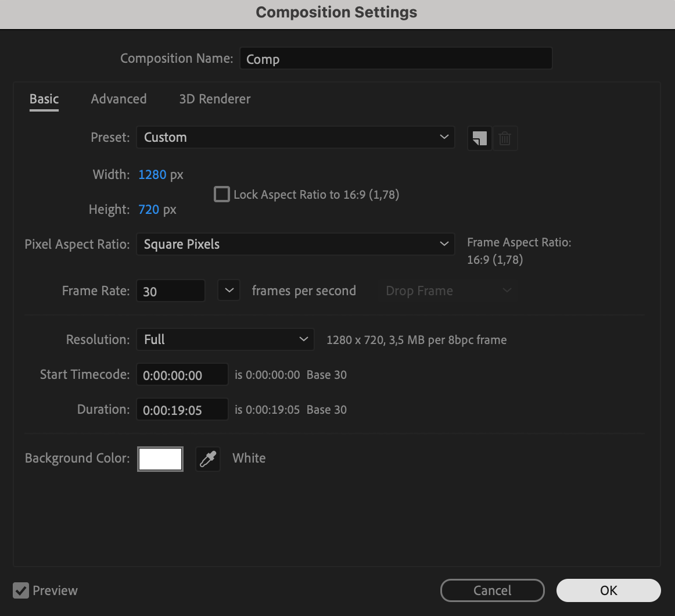Pick background color with the eyedropper
675x616 pixels.
[208, 459]
